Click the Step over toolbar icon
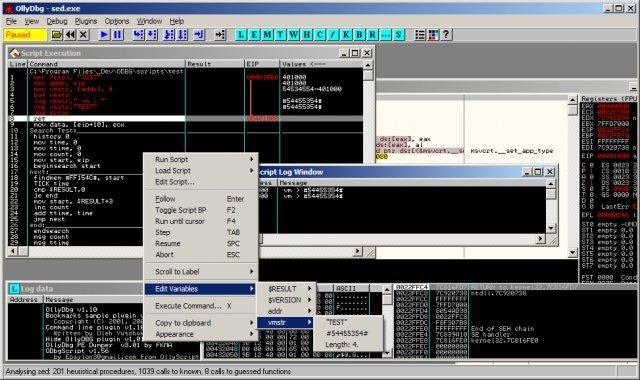 [152, 35]
